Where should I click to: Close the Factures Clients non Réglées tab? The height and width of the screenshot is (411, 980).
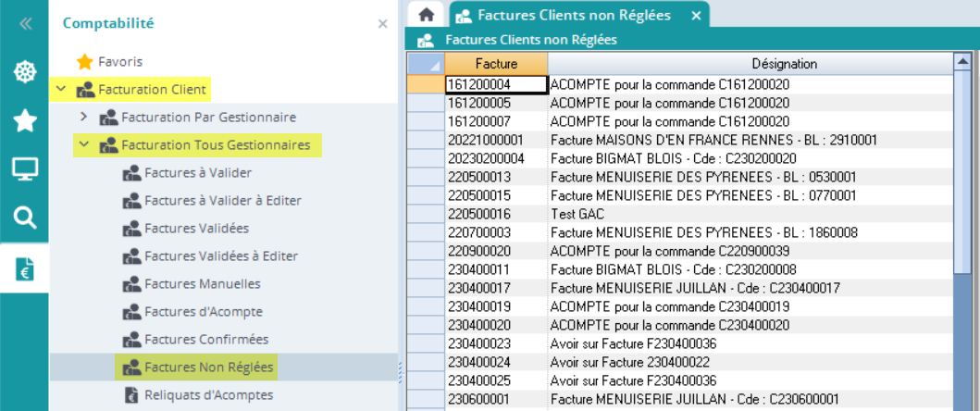[x=695, y=15]
